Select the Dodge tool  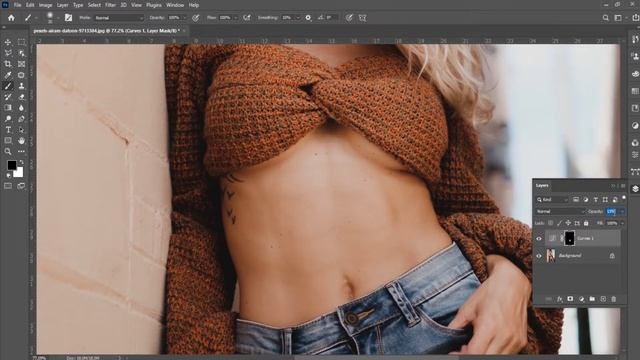tap(8, 119)
